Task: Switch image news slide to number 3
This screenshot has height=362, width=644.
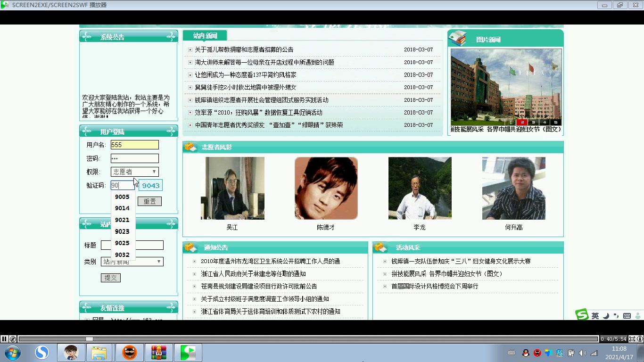Action: point(533,122)
